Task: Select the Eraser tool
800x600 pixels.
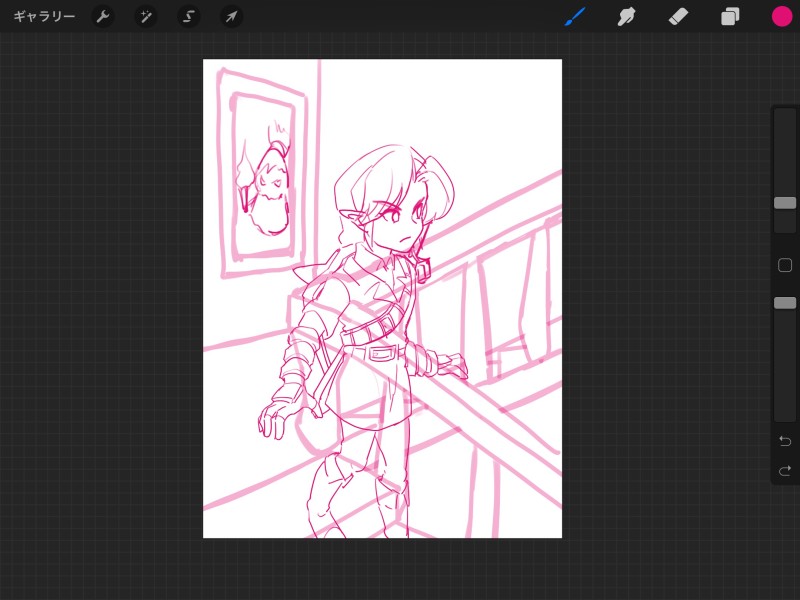Action: [678, 17]
